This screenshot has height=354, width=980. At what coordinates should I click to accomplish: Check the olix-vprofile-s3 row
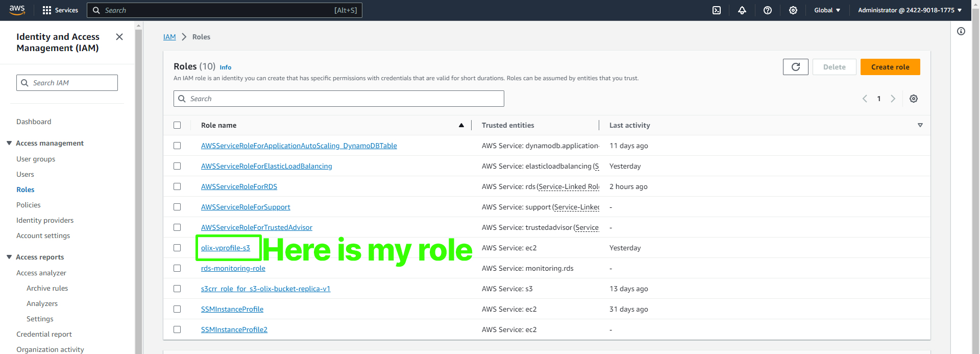pos(177,248)
